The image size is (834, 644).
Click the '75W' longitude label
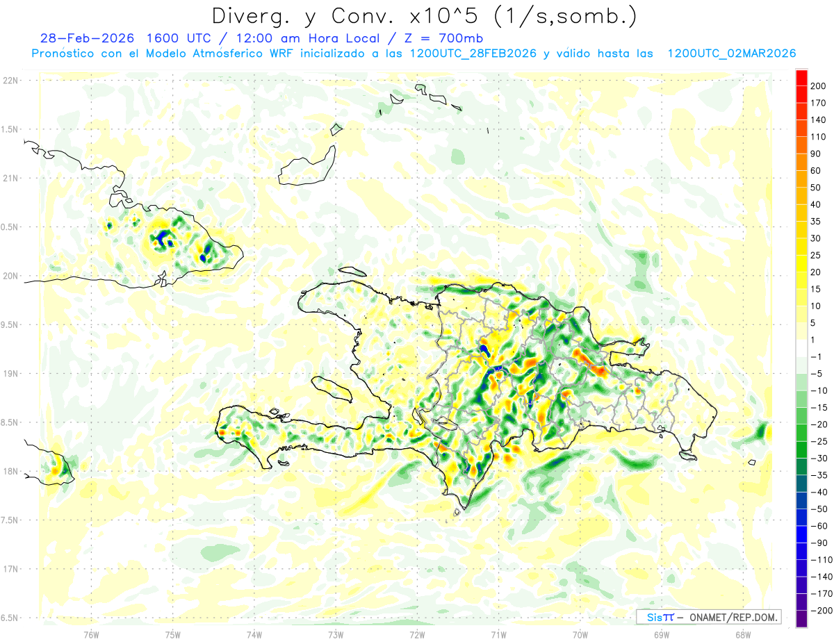(x=172, y=634)
